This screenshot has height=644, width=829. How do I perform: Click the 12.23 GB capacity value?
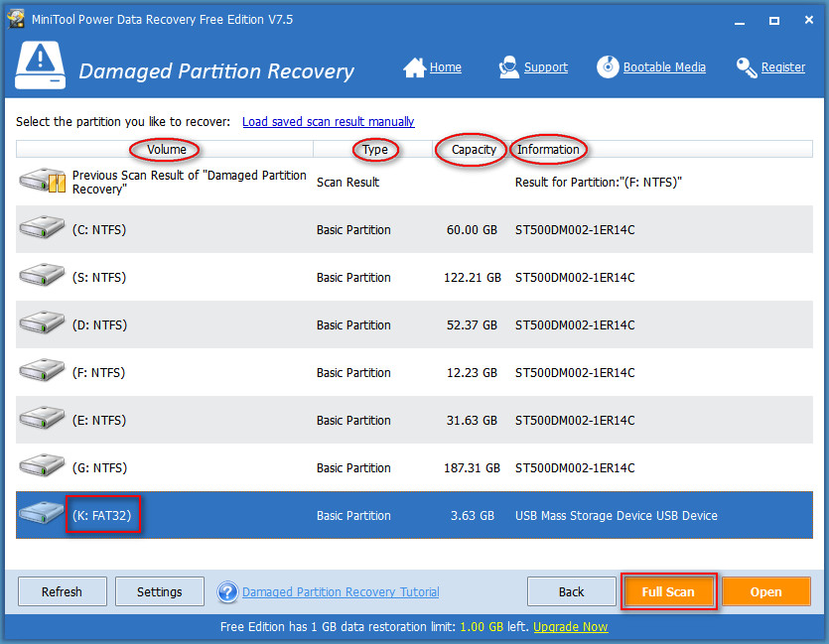472,372
